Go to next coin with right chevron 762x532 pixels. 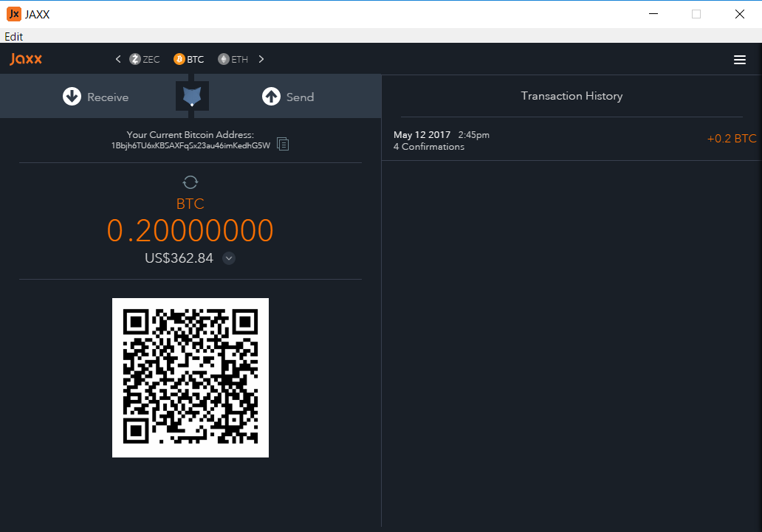[x=261, y=59]
